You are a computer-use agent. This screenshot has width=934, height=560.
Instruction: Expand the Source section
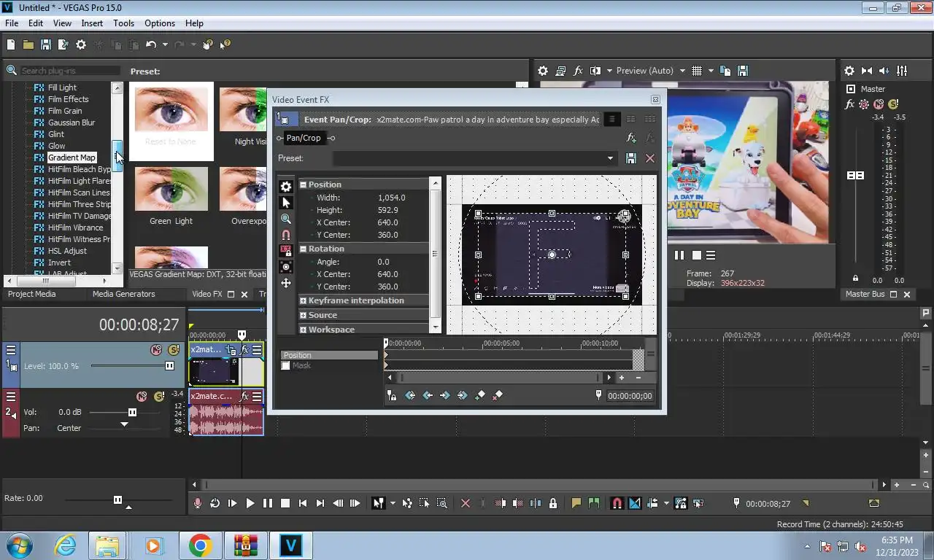point(303,315)
